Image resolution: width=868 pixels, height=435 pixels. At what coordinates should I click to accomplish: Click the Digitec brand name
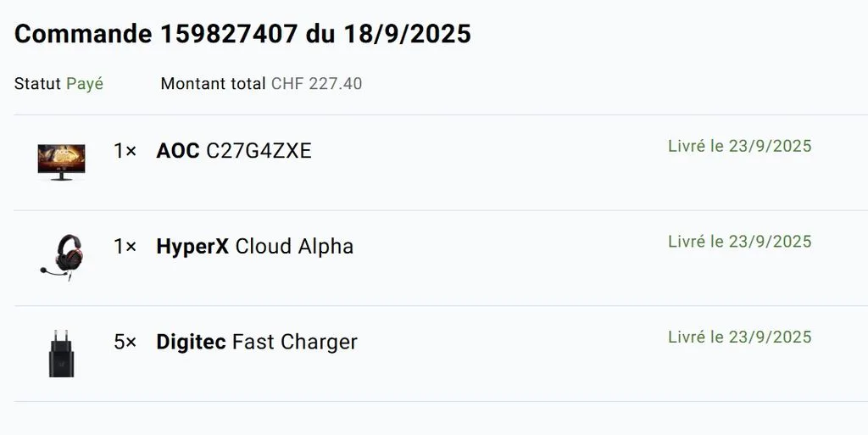pos(191,342)
